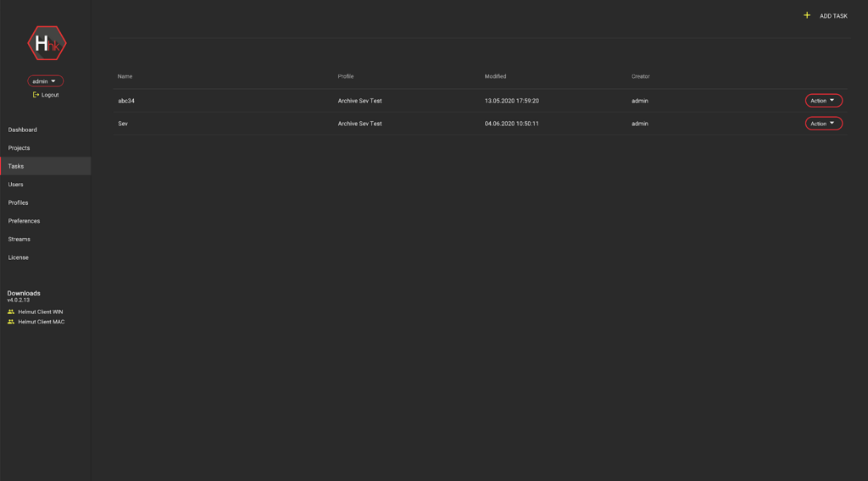Click the Name column header

(x=125, y=76)
